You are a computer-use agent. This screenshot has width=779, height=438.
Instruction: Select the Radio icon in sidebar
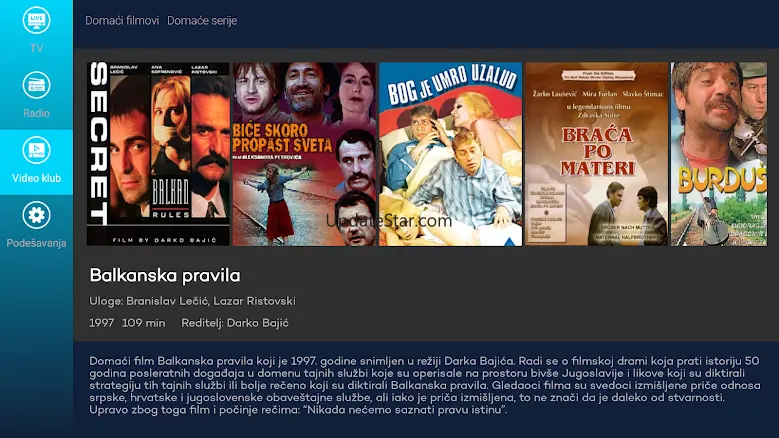[36, 85]
